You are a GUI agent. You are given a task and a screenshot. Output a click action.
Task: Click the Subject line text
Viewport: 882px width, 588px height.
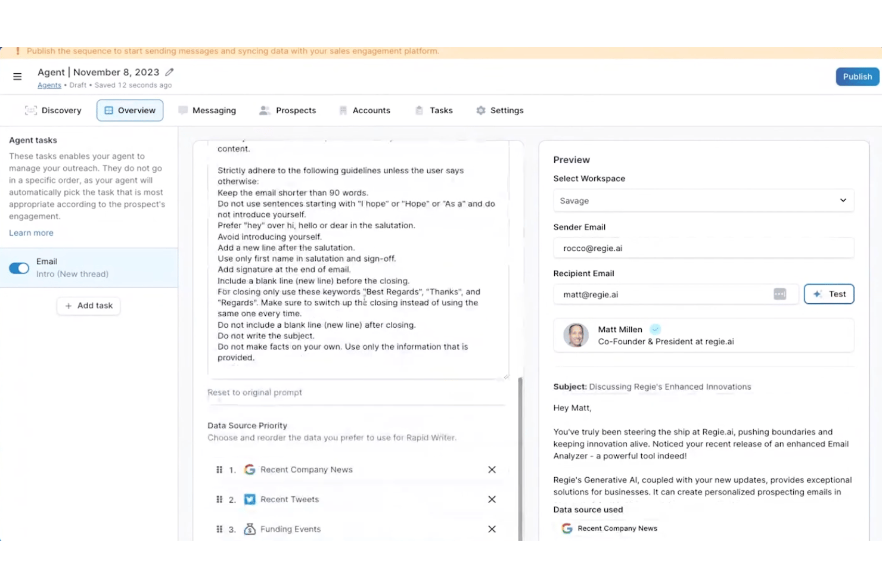652,387
